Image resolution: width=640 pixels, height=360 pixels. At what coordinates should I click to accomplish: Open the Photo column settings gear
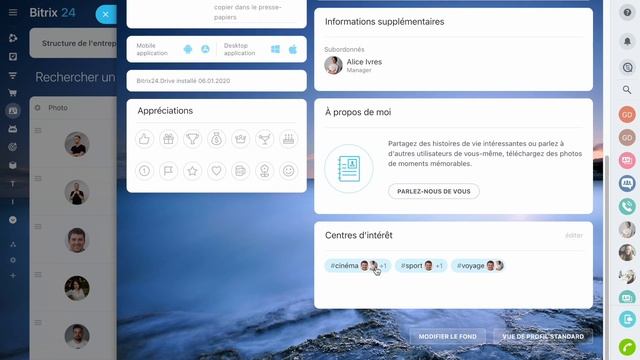(38, 108)
